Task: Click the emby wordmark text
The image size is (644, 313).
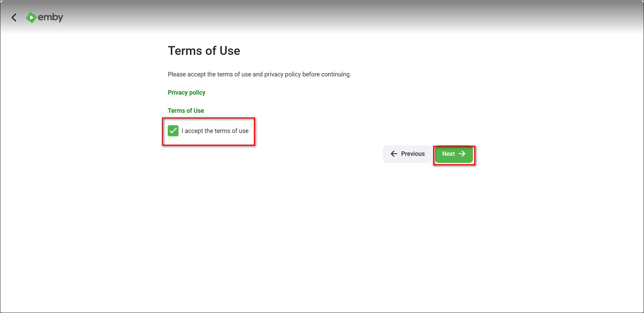Action: [51, 17]
